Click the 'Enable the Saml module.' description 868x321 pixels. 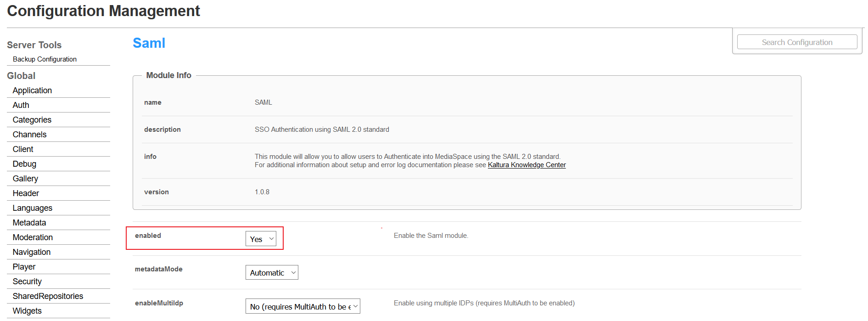click(431, 236)
